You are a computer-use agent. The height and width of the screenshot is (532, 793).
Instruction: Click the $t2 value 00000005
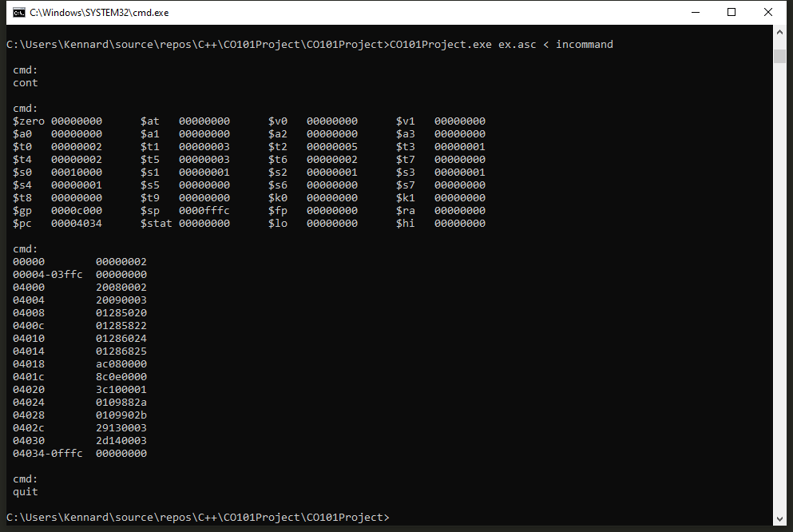click(x=332, y=147)
